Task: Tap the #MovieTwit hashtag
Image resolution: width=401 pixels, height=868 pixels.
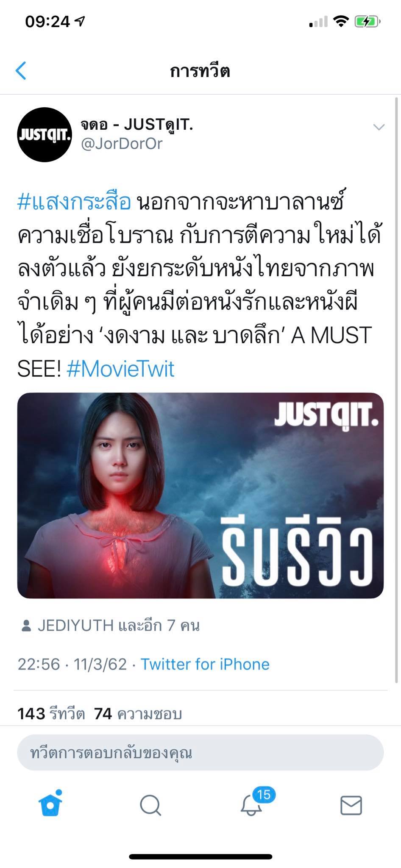Action: point(120,368)
